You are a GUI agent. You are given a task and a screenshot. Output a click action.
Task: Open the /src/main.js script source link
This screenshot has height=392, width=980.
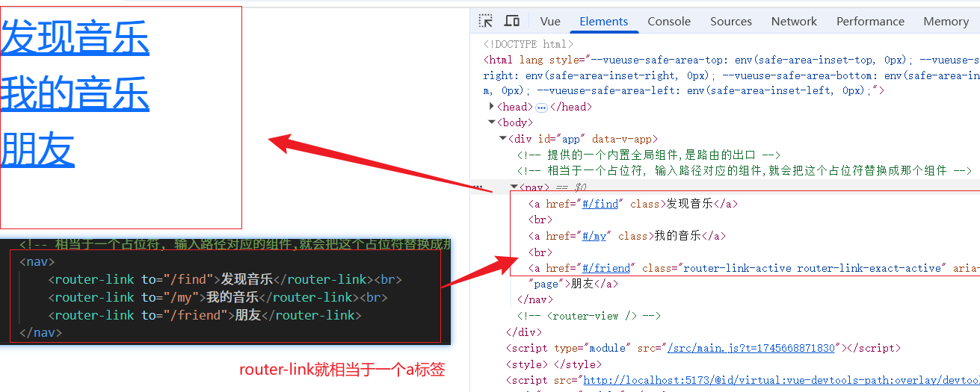pyautogui.click(x=751, y=348)
